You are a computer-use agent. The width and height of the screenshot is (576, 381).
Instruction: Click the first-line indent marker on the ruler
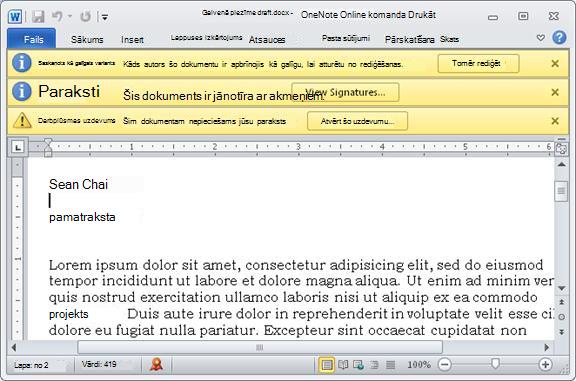coord(48,142)
